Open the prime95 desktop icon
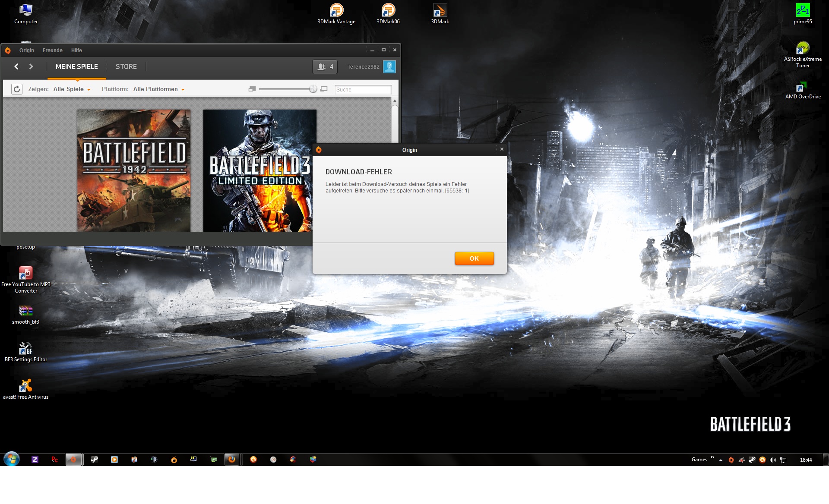The width and height of the screenshot is (829, 504). pyautogui.click(x=803, y=14)
